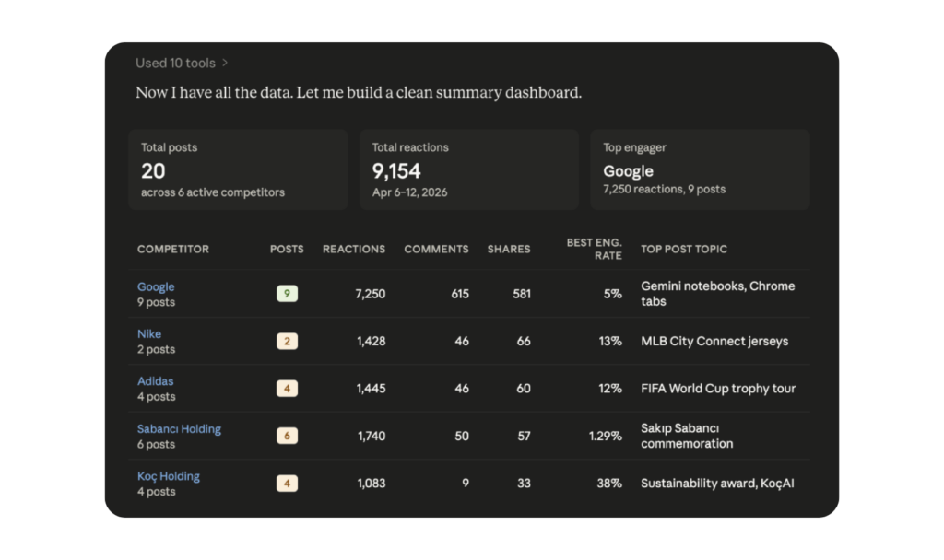
Task: Click 'Gemini notebooks, Chrome tabs' topic
Action: click(x=717, y=294)
